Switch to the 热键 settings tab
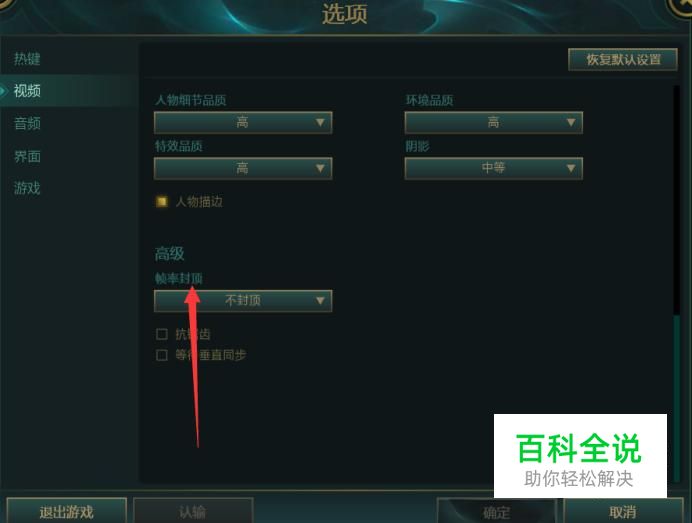Viewport: 692px width, 523px height. pyautogui.click(x=27, y=59)
